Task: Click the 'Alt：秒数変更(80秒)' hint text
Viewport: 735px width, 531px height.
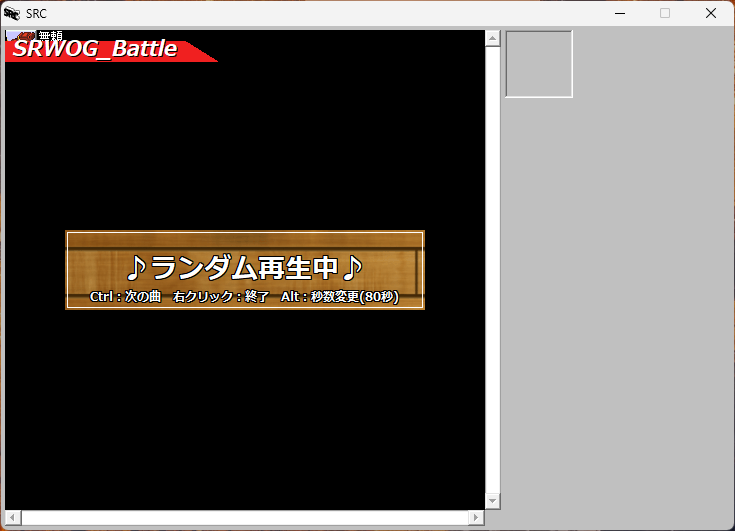Action: [340, 297]
